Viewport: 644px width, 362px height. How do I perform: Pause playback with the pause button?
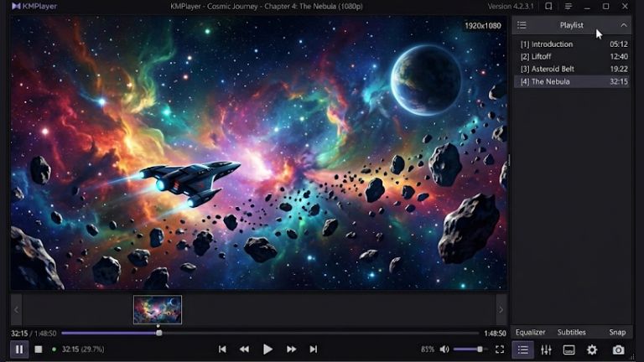(x=19, y=349)
